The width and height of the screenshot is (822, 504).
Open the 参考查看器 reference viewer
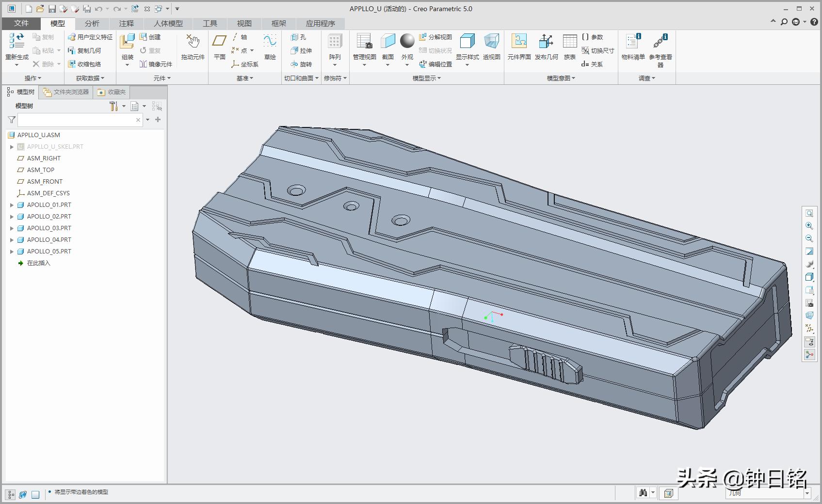pos(660,42)
